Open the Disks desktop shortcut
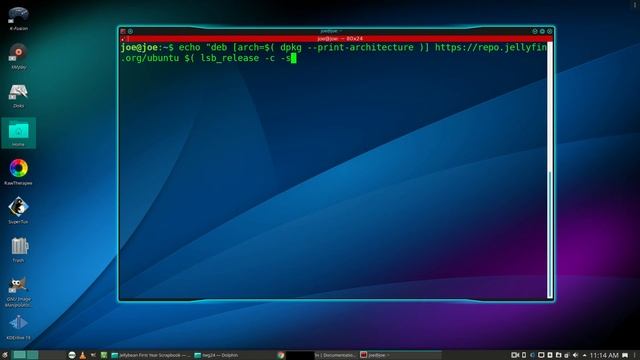640x360 pixels. click(18, 95)
